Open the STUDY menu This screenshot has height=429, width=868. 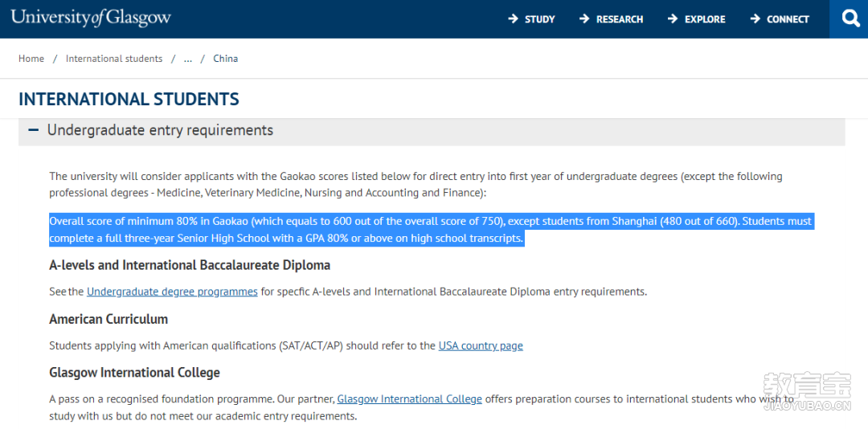[539, 19]
